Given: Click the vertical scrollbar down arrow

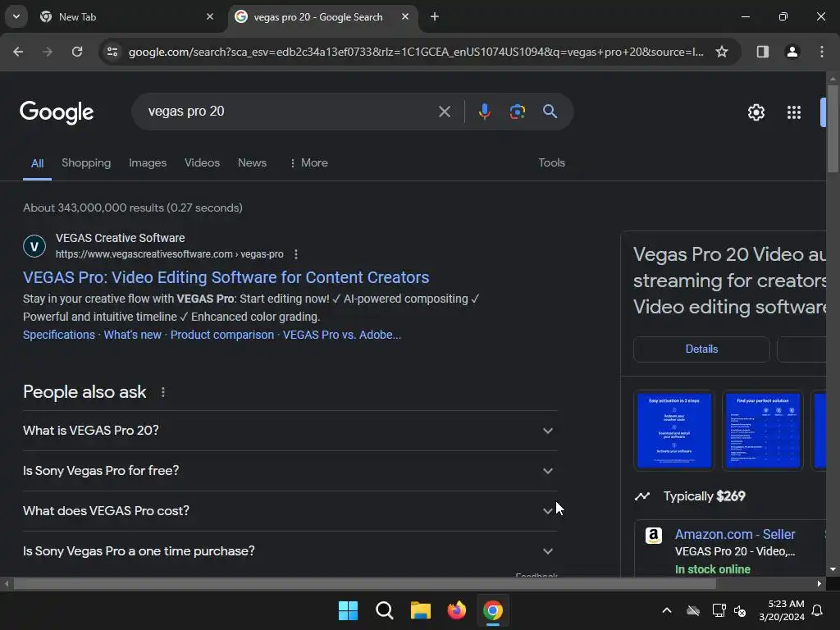Looking at the screenshot, I should point(833,570).
